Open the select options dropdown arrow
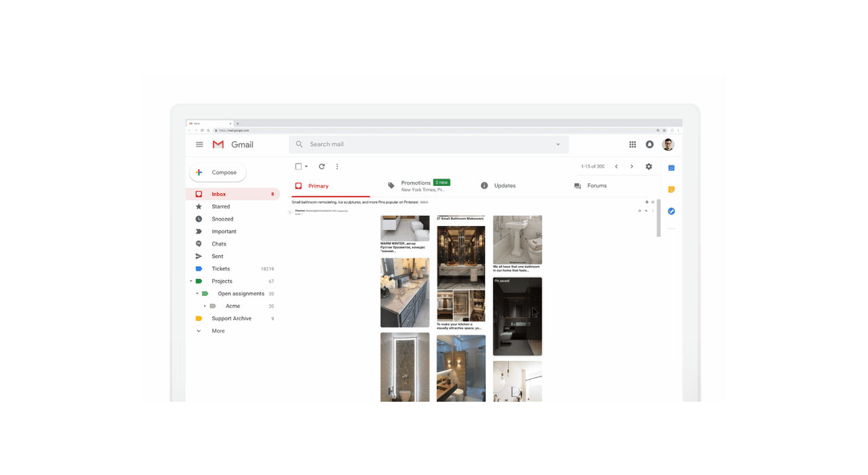Image resolution: width=868 pixels, height=475 pixels. pos(307,166)
